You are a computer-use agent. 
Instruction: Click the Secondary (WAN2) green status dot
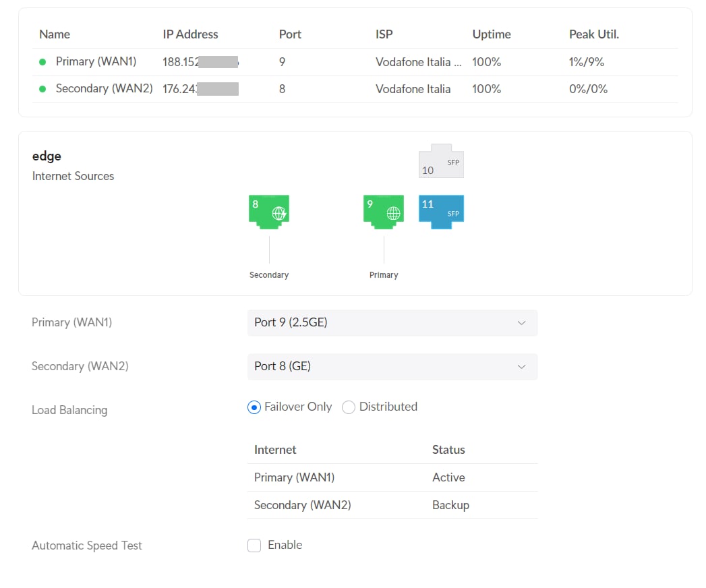[x=42, y=89]
